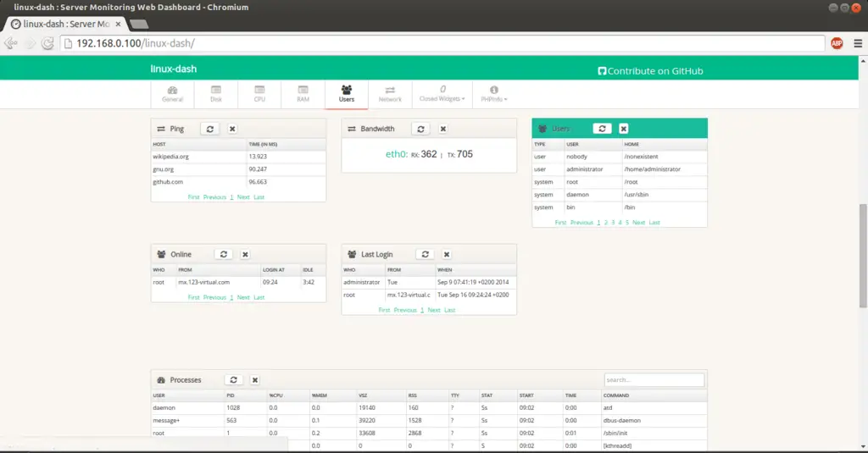The width and height of the screenshot is (868, 453).
Task: Select the Users tab
Action: pyautogui.click(x=347, y=94)
